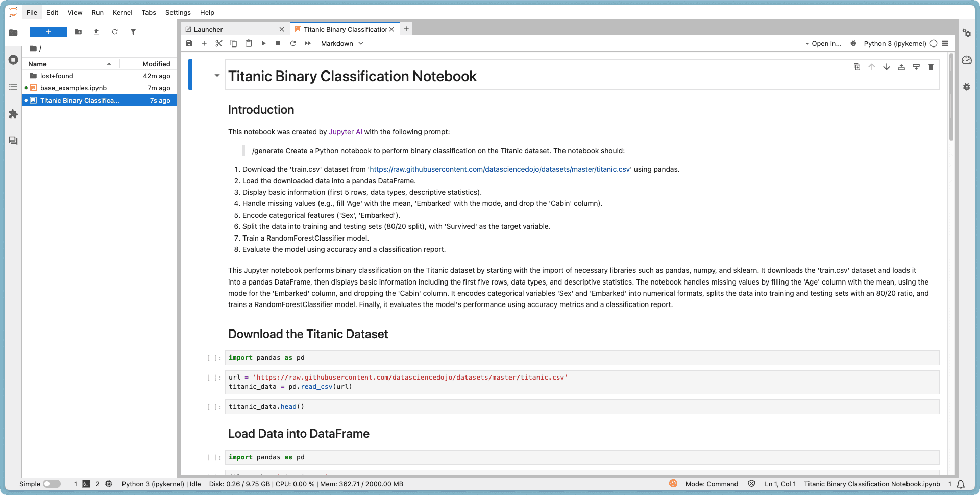This screenshot has height=495, width=980.
Task: Click the blue New Launcher plus button
Action: point(48,32)
